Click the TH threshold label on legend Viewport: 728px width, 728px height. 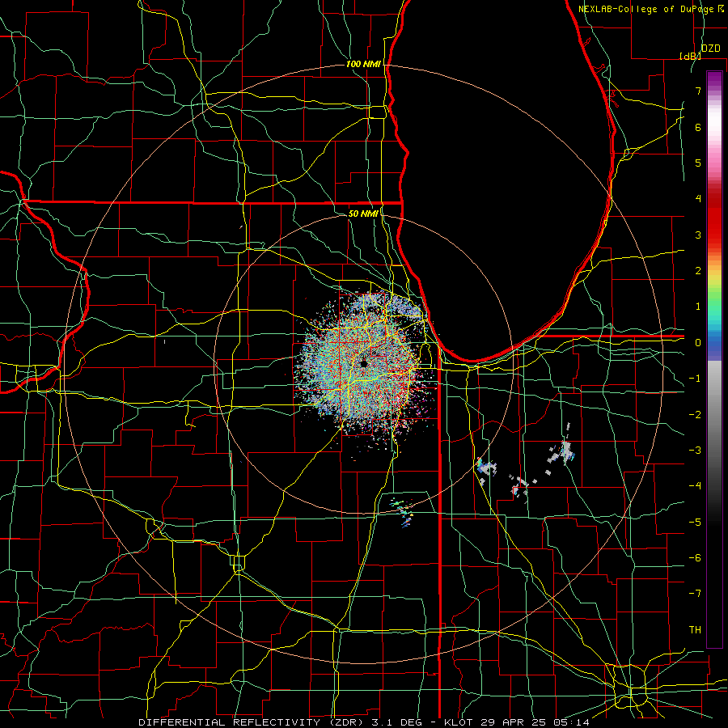695,630
